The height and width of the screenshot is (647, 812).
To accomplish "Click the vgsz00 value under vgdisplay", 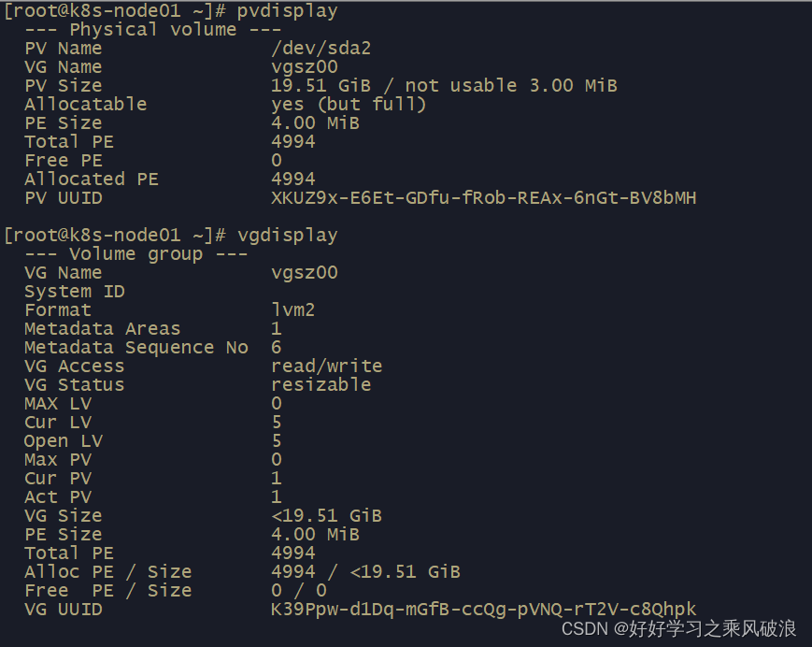I will click(x=305, y=273).
